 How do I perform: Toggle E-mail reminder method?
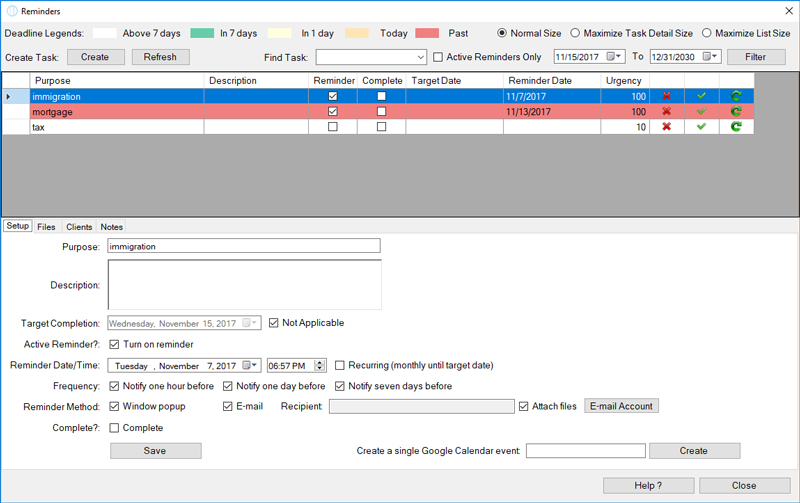228,407
